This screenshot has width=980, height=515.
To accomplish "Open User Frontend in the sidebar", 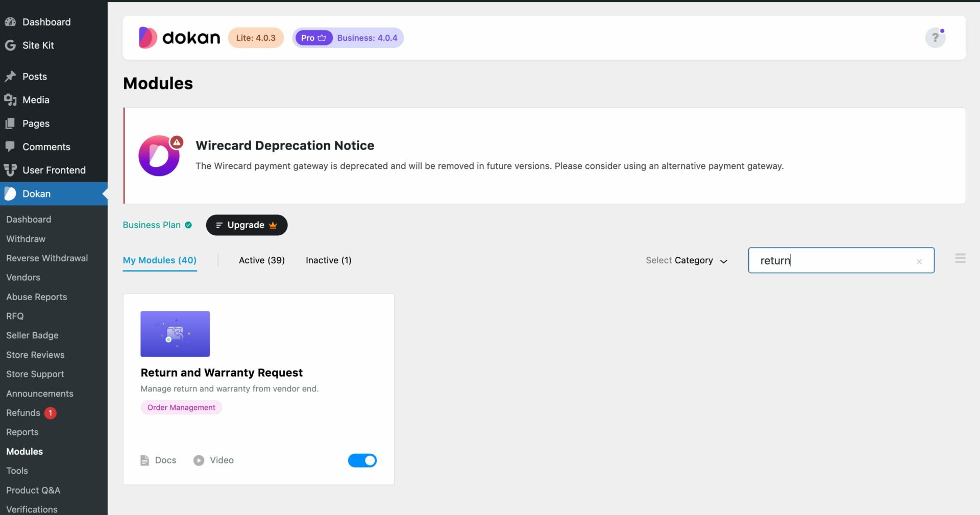I will [x=54, y=170].
